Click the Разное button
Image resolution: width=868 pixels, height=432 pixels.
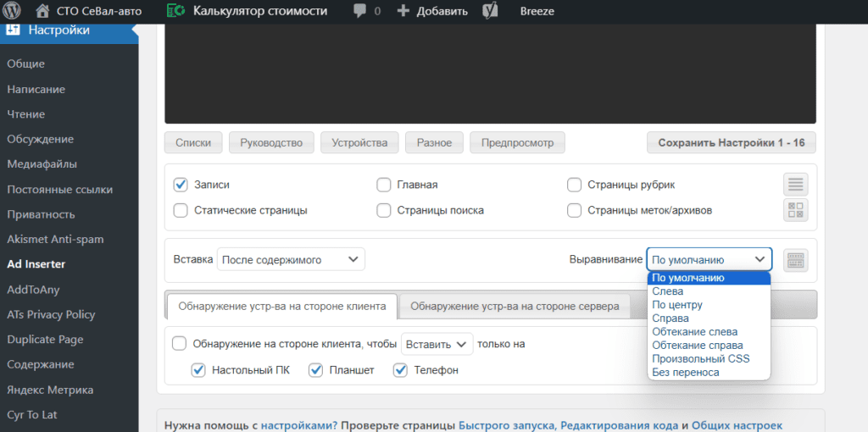435,142
